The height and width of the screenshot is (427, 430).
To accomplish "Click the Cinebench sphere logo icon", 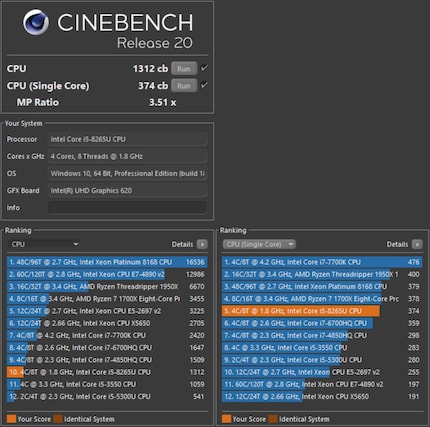I will point(36,22).
